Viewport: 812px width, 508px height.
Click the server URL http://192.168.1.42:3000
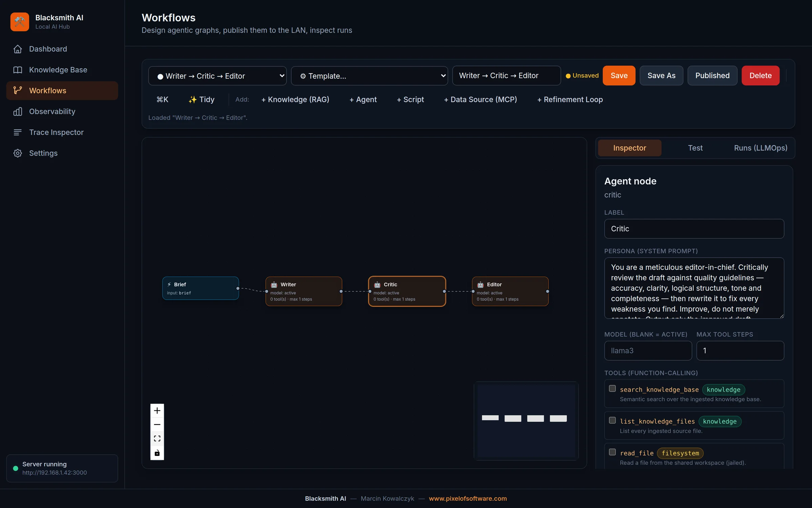tap(54, 473)
